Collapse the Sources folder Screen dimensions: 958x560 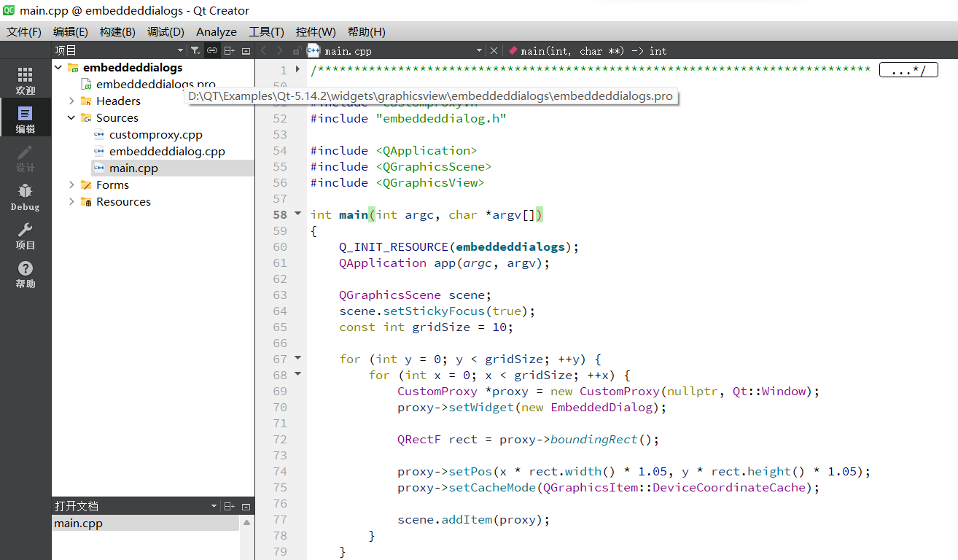pyautogui.click(x=71, y=117)
